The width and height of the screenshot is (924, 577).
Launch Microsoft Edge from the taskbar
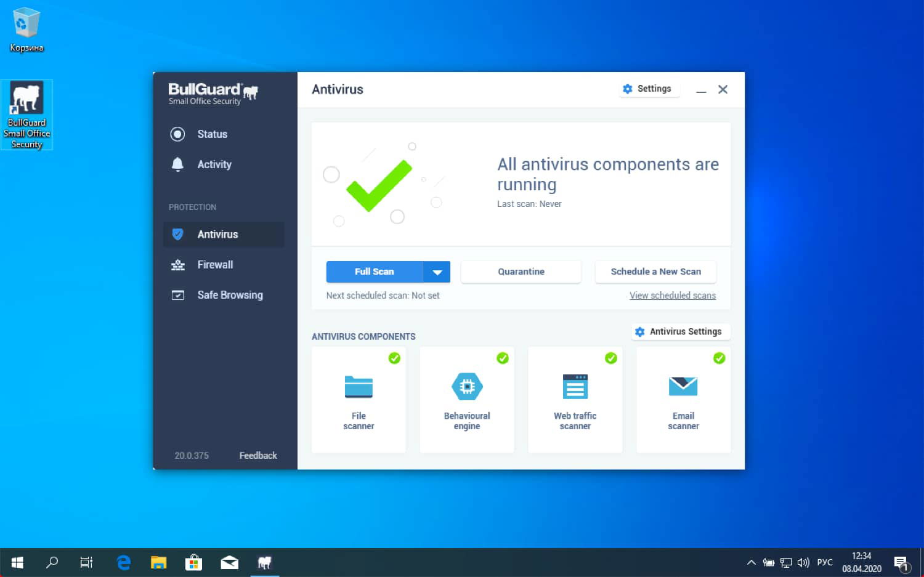coord(124,562)
